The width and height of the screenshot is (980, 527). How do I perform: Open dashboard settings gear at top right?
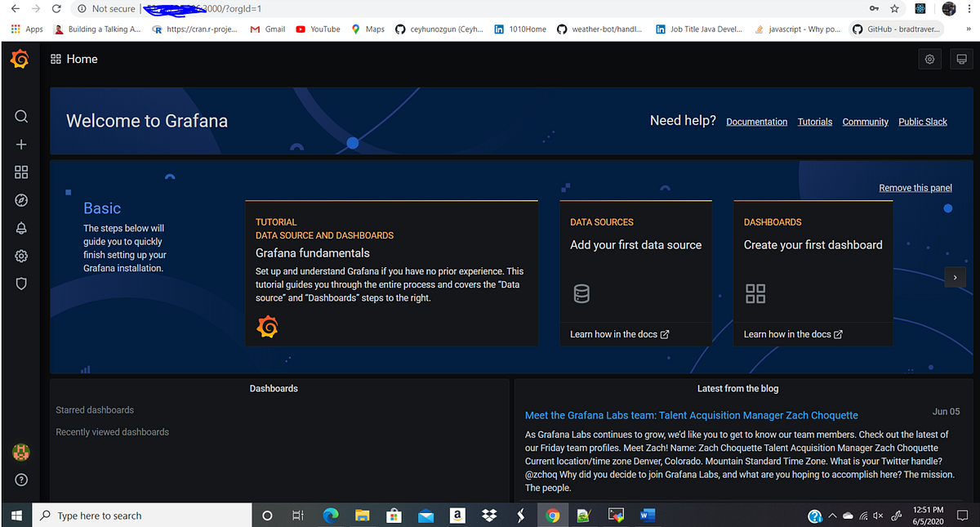929,59
